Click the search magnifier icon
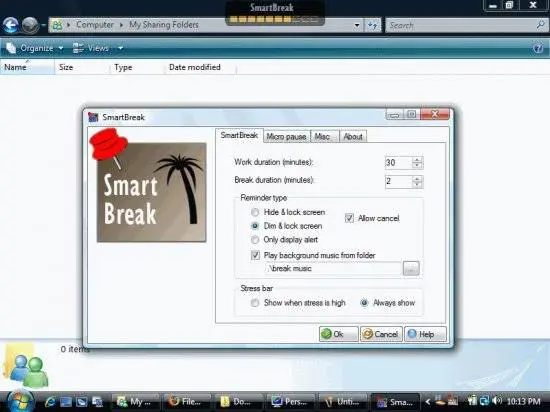 [x=540, y=25]
